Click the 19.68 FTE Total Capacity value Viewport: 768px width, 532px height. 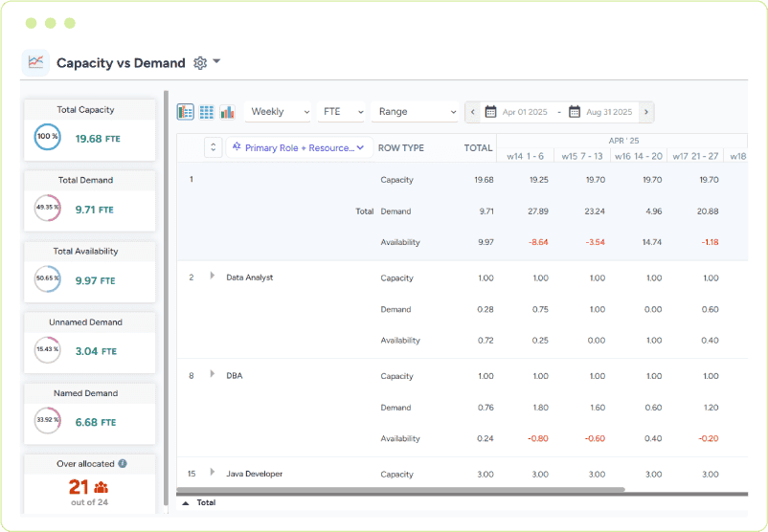coord(98,139)
